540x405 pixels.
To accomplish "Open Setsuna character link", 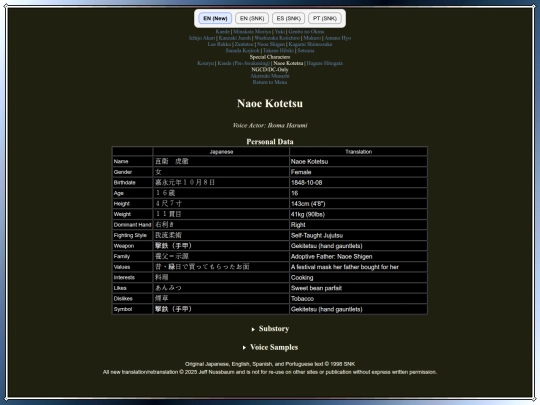I will pos(306,51).
